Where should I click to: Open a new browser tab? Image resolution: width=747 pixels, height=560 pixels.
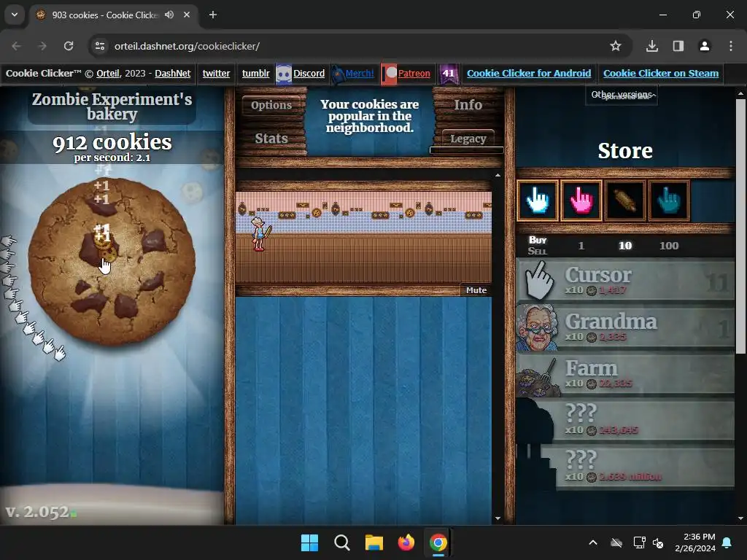pos(213,15)
